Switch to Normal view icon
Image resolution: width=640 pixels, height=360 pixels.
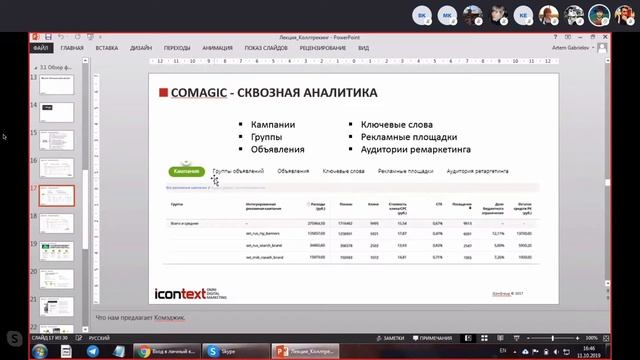[468, 338]
